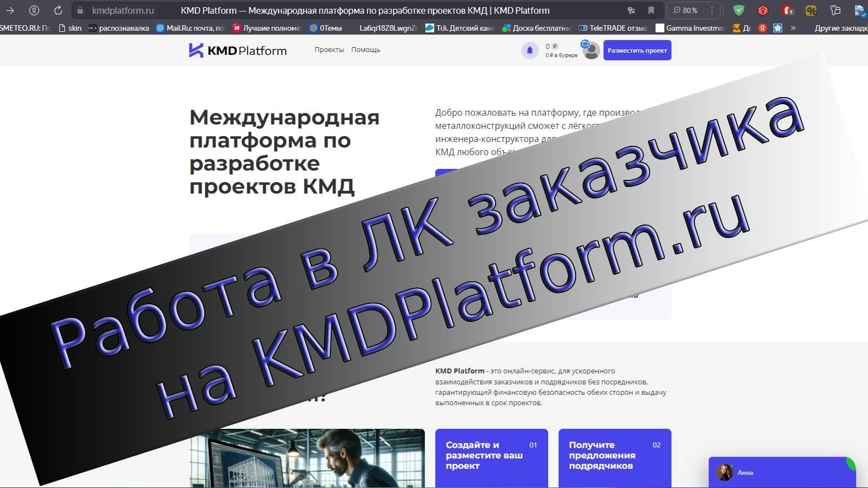868x488 pixels.
Task: Open the browser extensions list icon
Action: pos(835,10)
